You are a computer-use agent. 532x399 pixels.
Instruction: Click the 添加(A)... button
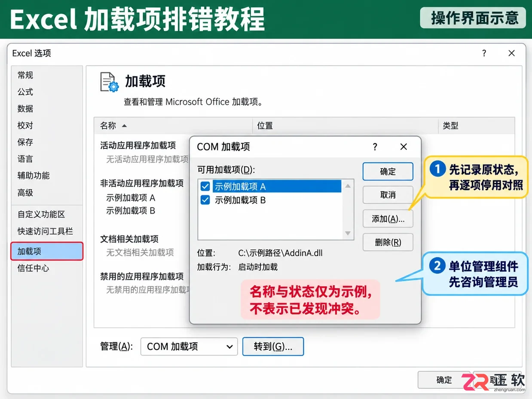click(388, 219)
